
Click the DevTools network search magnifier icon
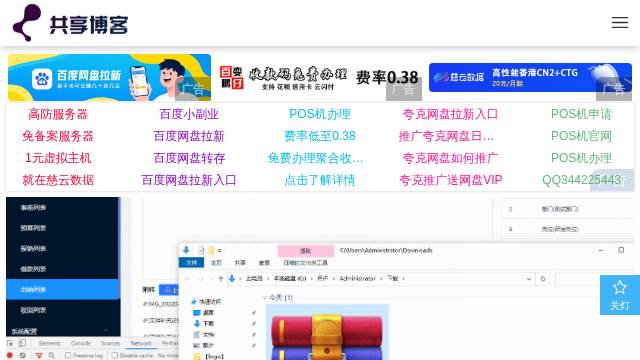point(52,356)
